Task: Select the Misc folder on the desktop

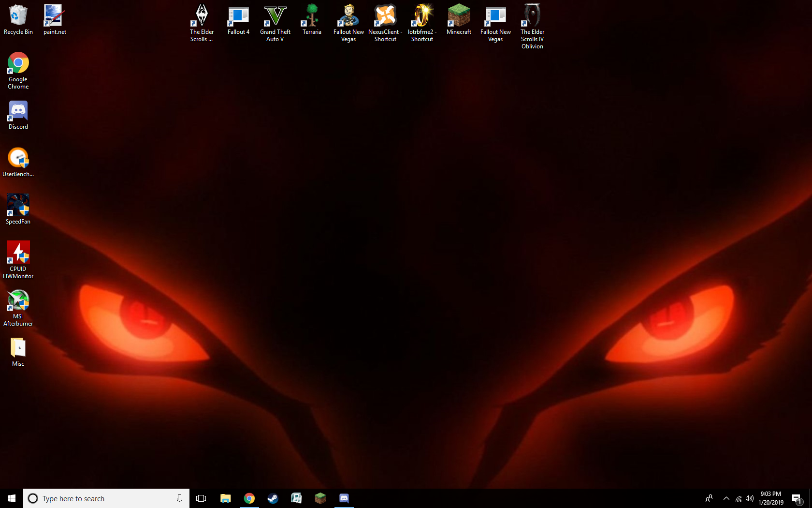Action: [x=18, y=352]
